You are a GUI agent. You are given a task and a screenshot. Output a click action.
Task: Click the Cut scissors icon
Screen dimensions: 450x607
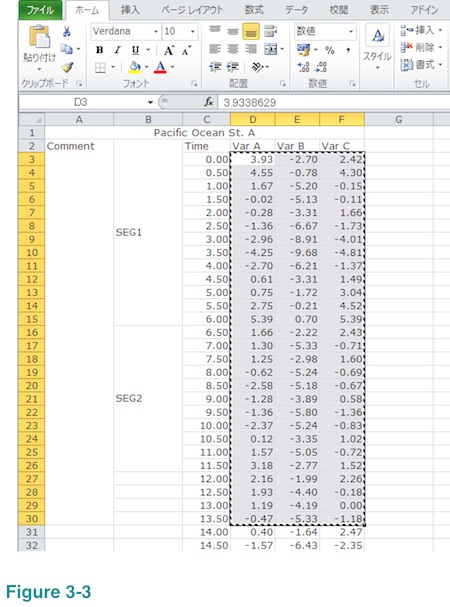click(x=67, y=32)
